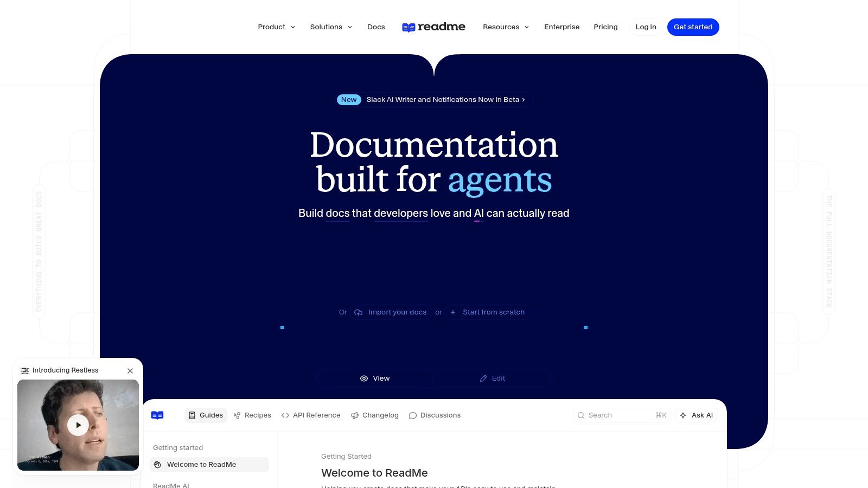Close the Introducing Restless popup
The width and height of the screenshot is (868, 488).
coord(130,371)
